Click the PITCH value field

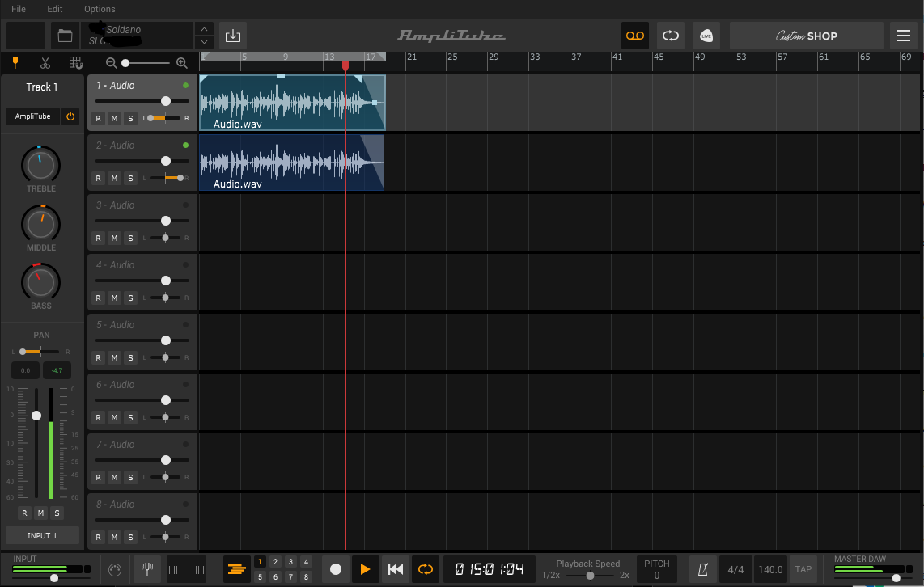click(x=656, y=575)
